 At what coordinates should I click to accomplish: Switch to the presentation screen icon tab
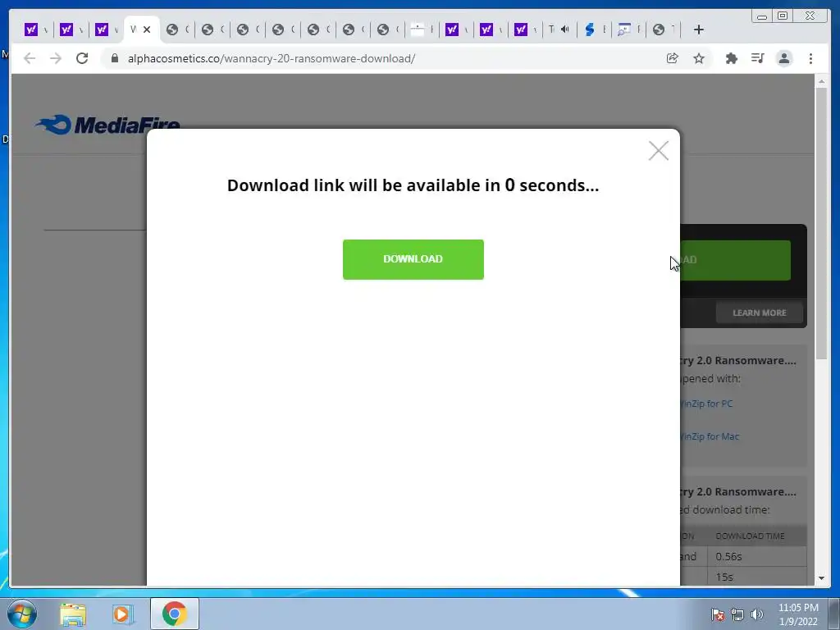pyautogui.click(x=628, y=30)
